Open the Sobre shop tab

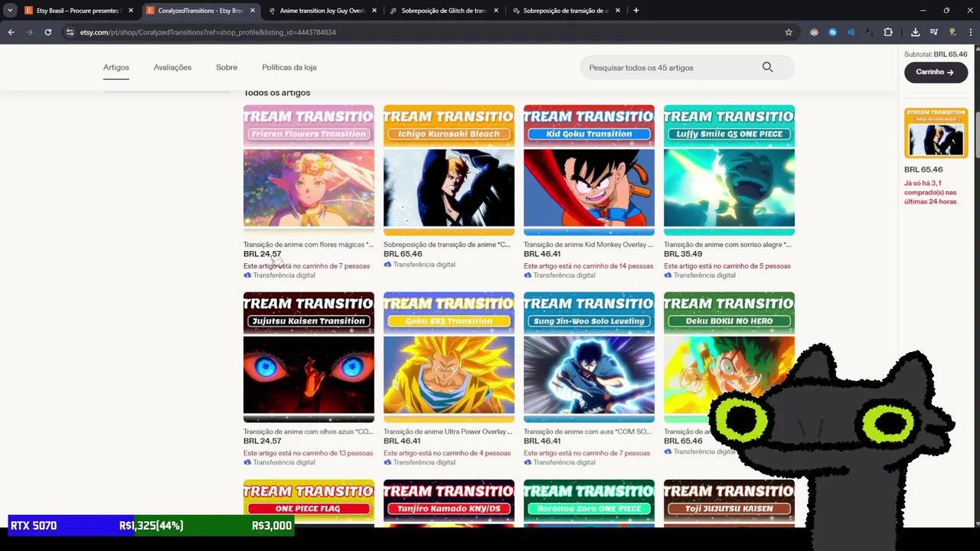[227, 67]
